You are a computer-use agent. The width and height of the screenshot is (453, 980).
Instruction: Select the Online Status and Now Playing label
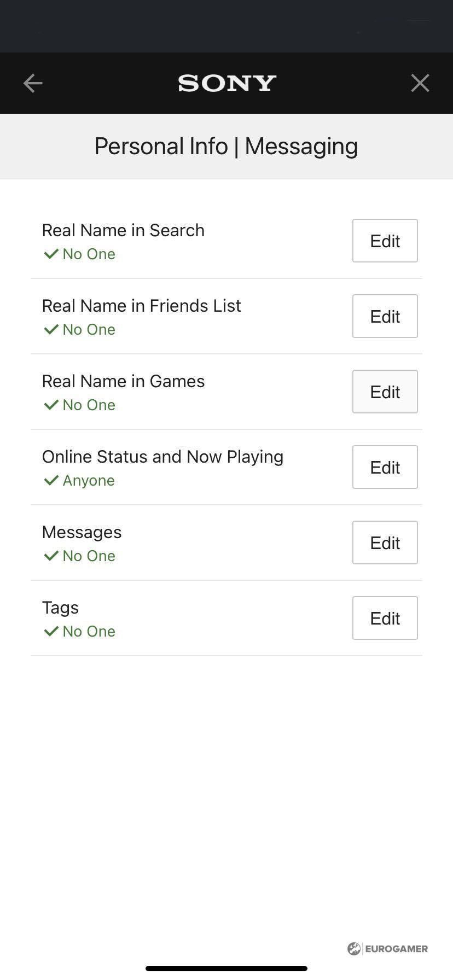pos(162,457)
